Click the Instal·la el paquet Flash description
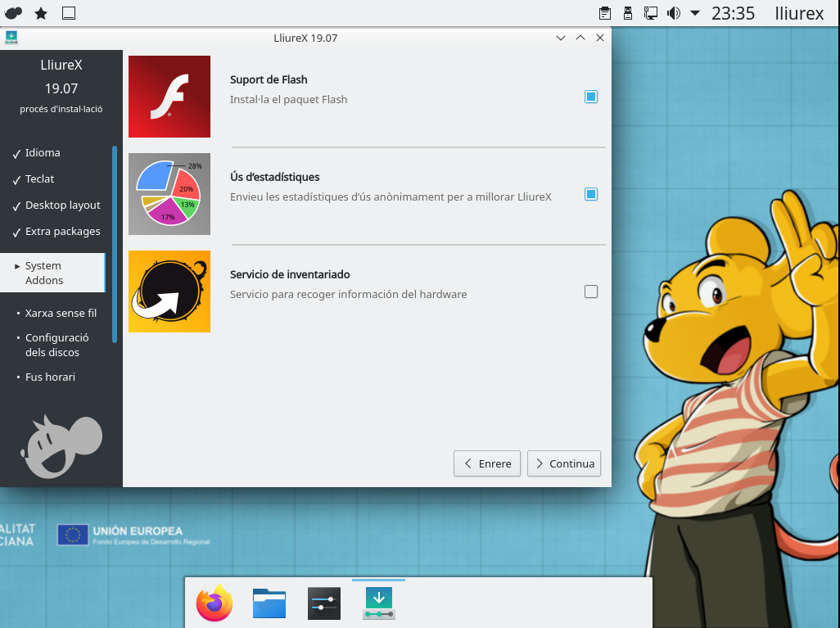Viewport: 840px width, 628px height. 289,100
